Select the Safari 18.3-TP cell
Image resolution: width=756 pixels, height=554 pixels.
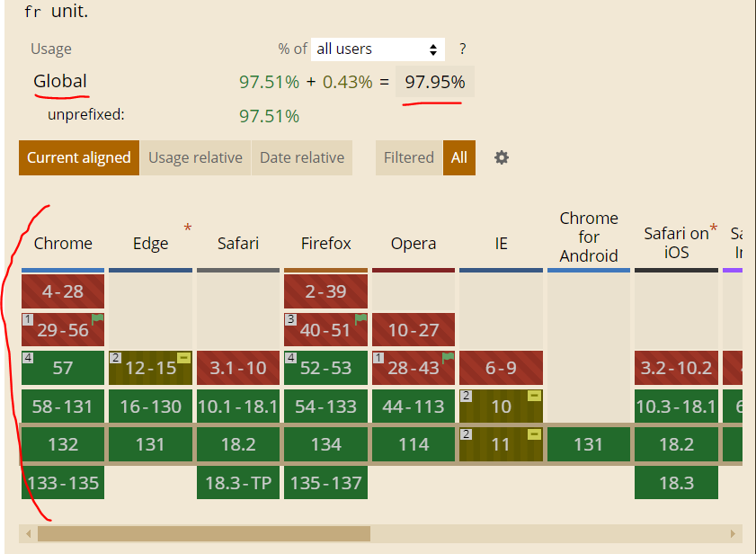(x=238, y=483)
